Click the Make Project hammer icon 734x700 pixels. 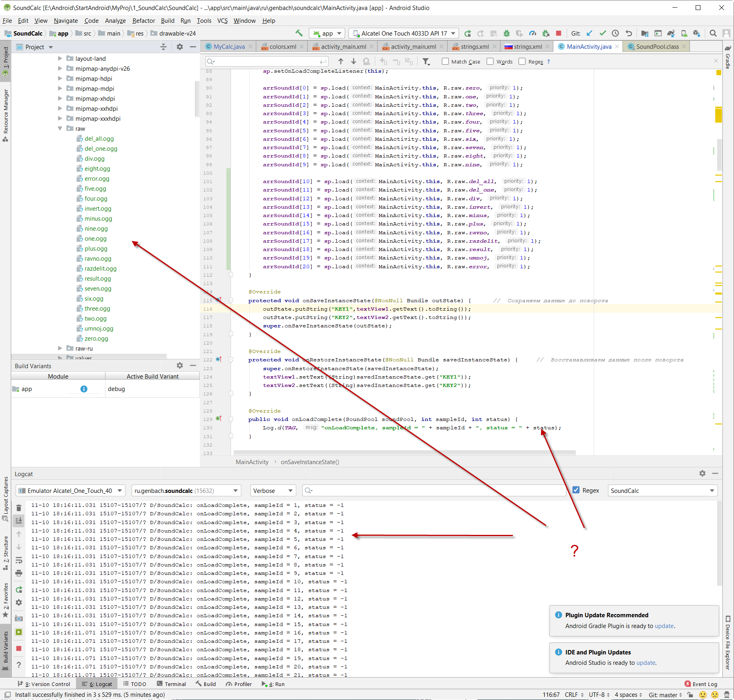[x=299, y=33]
